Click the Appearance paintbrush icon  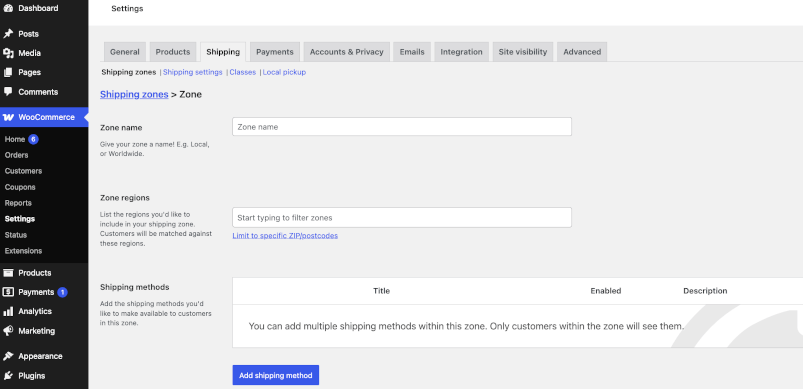[x=8, y=356]
